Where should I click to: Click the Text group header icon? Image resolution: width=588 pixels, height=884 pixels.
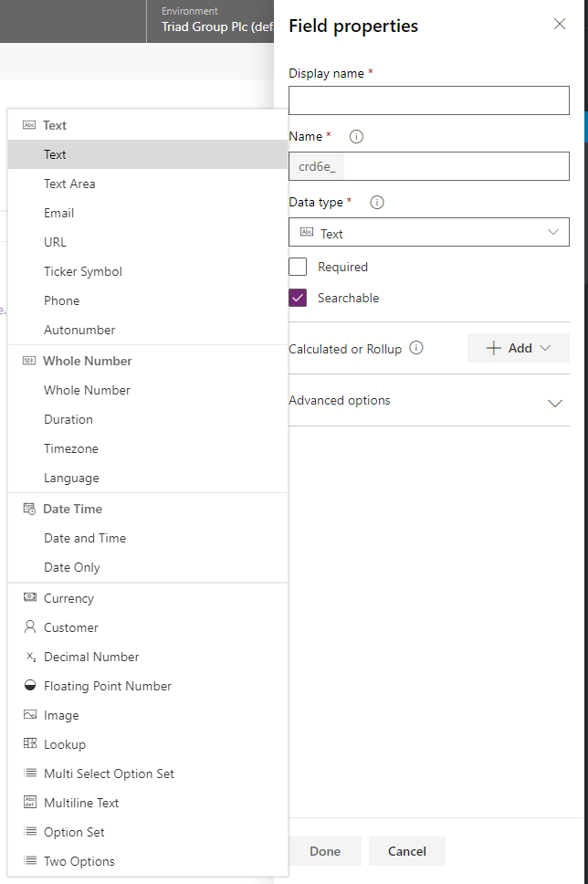pos(29,125)
